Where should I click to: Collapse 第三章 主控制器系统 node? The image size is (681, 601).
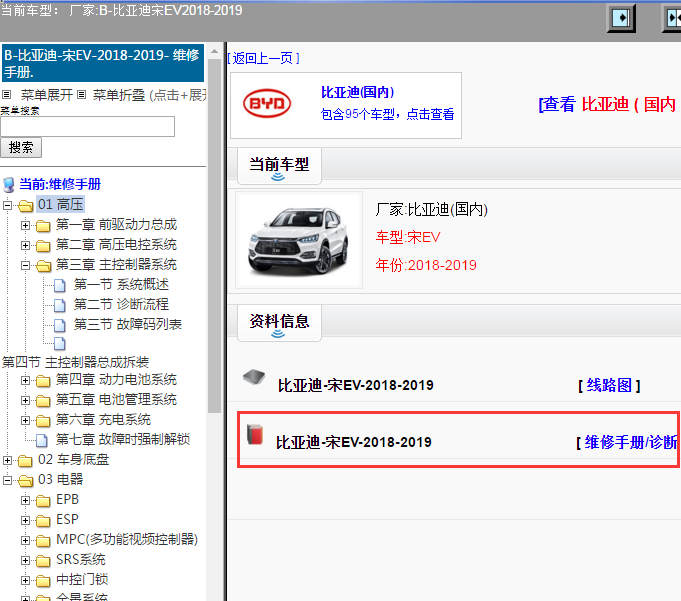click(x=25, y=265)
